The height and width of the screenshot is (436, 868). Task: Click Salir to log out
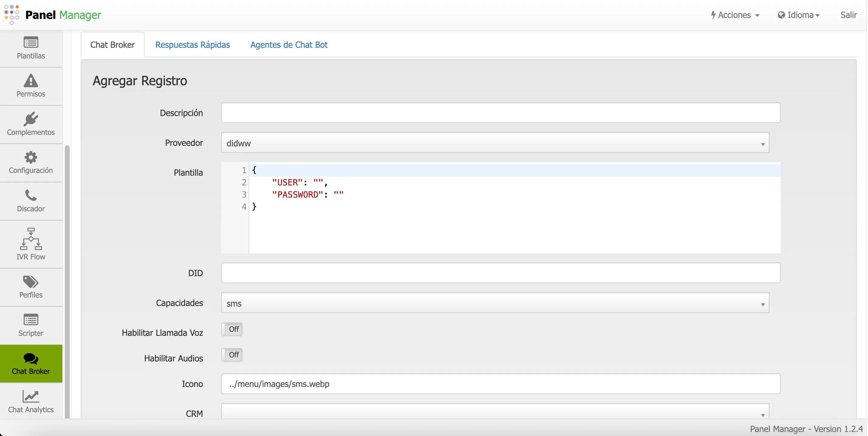849,15
